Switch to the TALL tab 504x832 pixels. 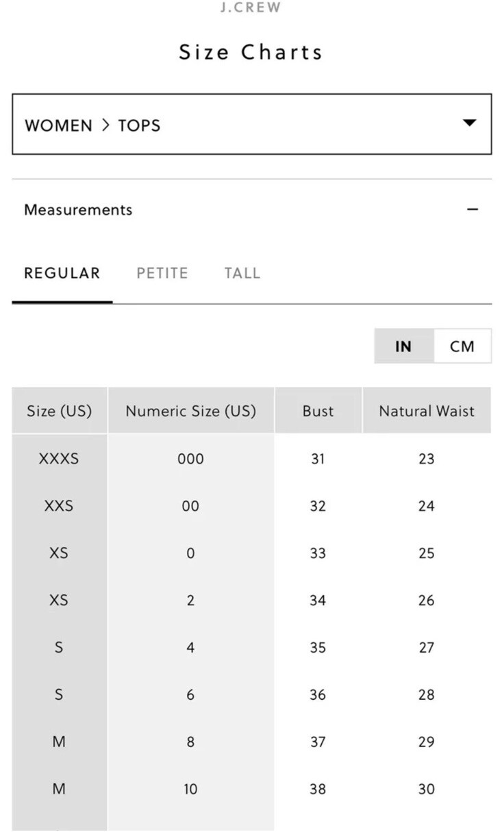point(242,273)
